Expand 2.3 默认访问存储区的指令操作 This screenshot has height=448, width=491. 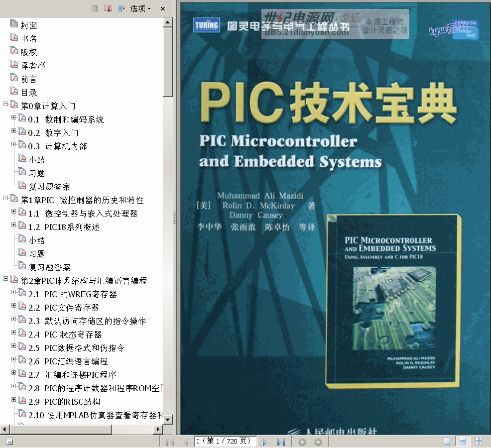click(13, 319)
